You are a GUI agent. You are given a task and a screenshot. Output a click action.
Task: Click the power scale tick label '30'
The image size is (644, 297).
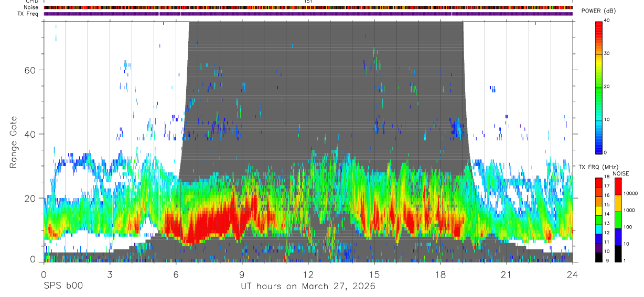pyautogui.click(x=607, y=54)
